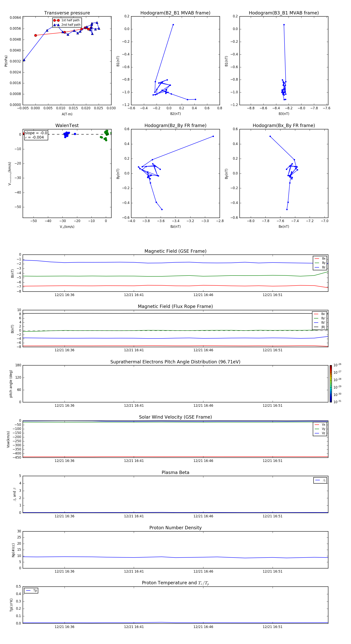Click the Vz legend entry in Solar Wind plot
351x644 pixels.
(x=320, y=433)
